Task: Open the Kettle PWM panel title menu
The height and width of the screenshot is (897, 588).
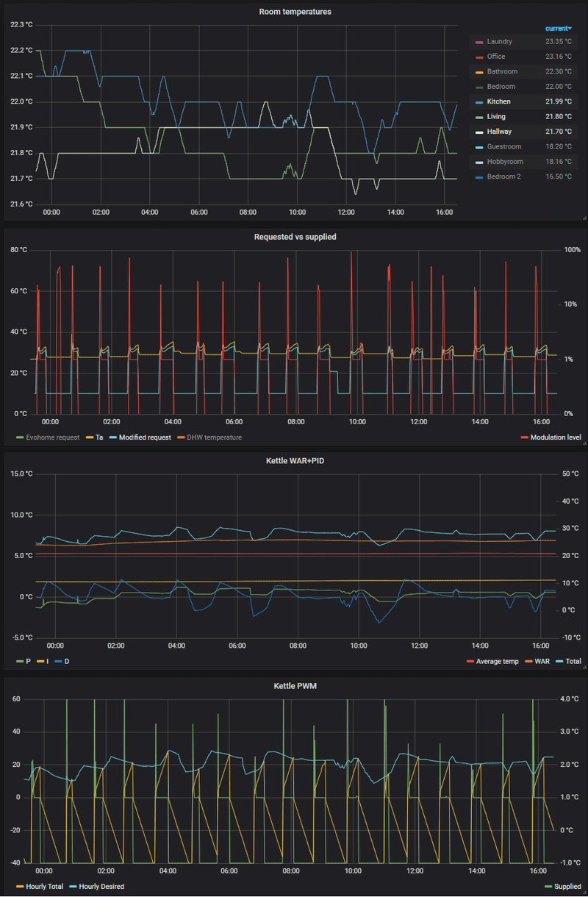Action: point(295,685)
